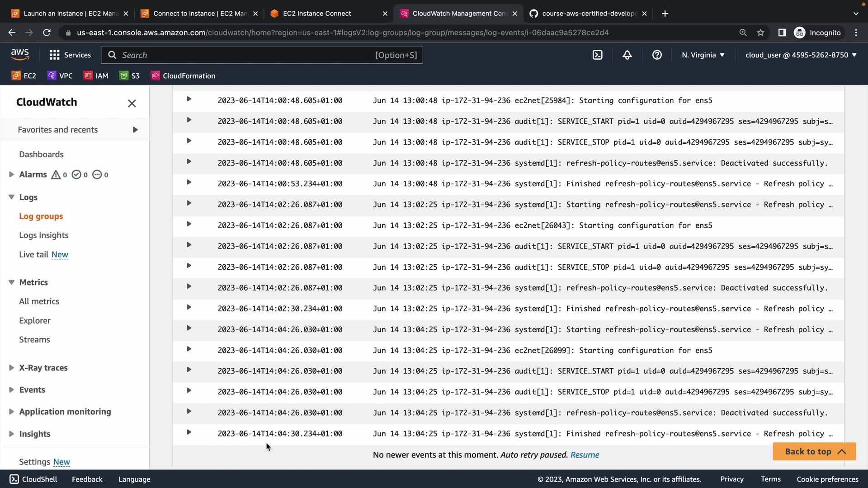Expand the Favorites and recents section
Image resolution: width=868 pixels, height=488 pixels.
coord(135,130)
